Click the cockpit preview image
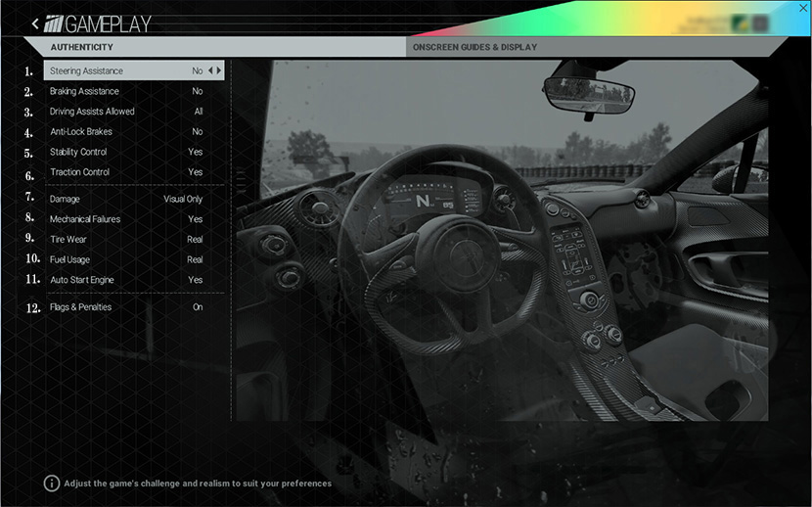This screenshot has height=507, width=812. (499, 240)
